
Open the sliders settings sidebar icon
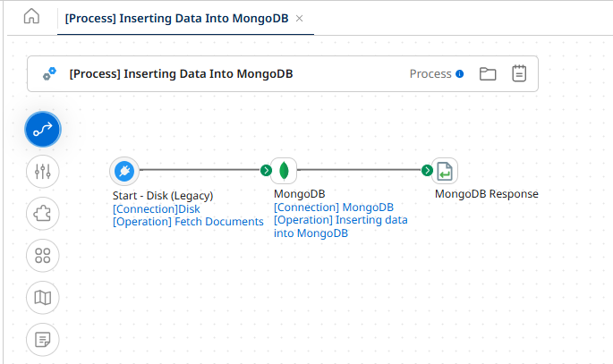[42, 171]
